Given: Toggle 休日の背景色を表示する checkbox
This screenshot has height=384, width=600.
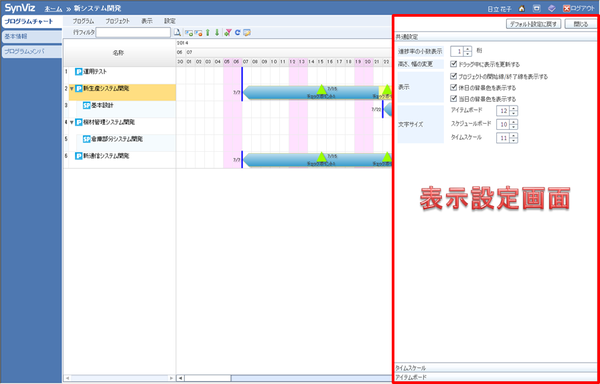Looking at the screenshot, I should click(x=454, y=87).
